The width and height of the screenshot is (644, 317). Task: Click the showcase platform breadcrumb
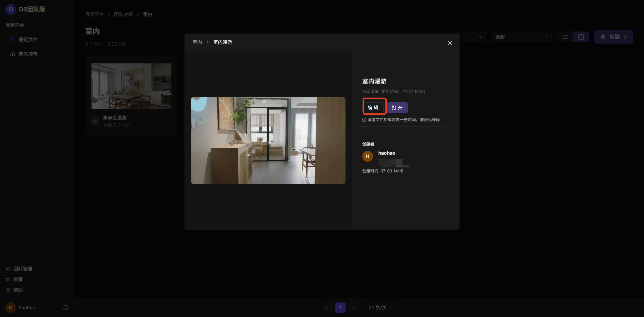tap(95, 14)
